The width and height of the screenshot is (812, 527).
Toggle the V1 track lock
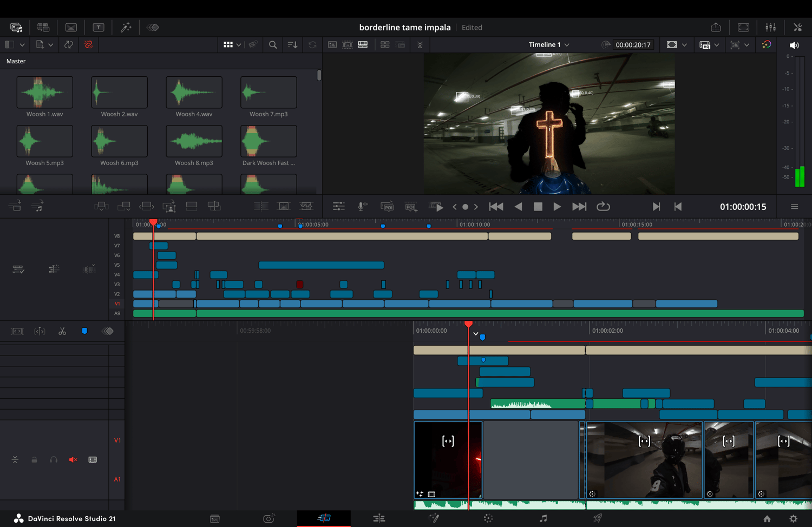click(34, 460)
